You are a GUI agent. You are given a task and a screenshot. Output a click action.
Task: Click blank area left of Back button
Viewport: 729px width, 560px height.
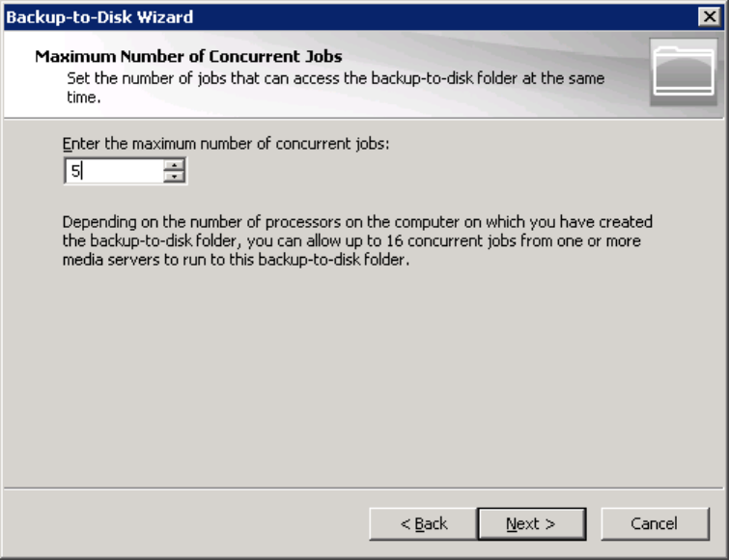coord(193,524)
